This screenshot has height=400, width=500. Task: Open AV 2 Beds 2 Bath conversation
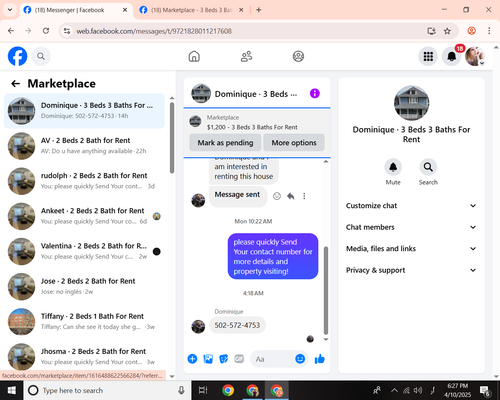(x=84, y=146)
